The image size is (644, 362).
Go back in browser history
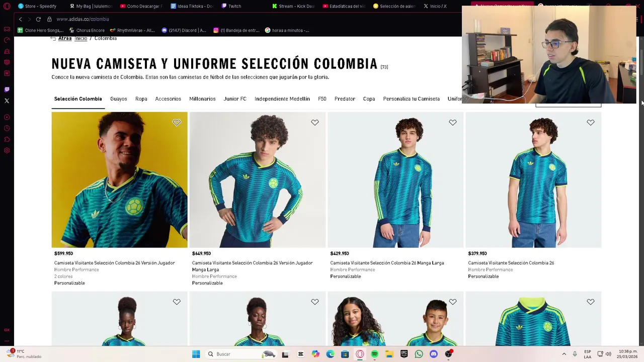21,19
